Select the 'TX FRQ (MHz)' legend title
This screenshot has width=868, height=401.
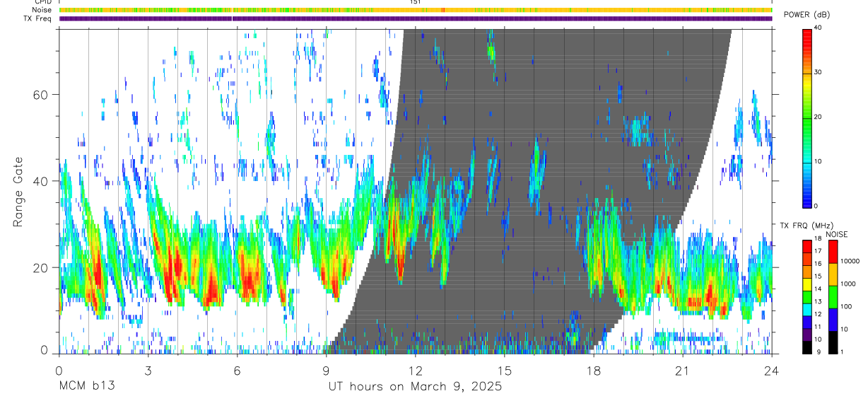tap(805, 226)
